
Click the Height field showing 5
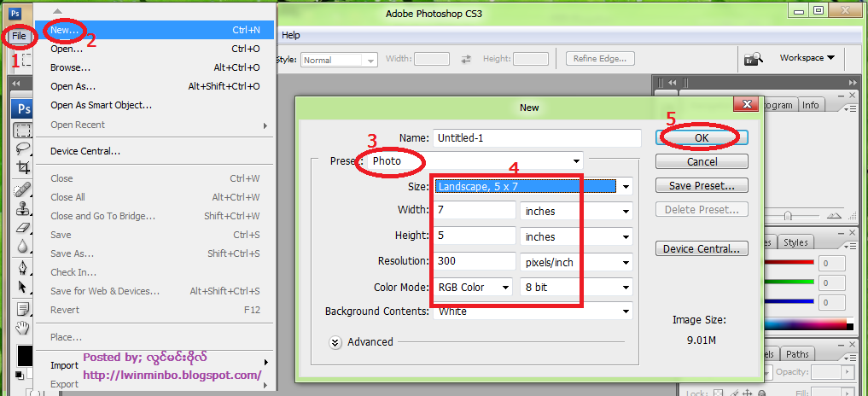point(475,236)
